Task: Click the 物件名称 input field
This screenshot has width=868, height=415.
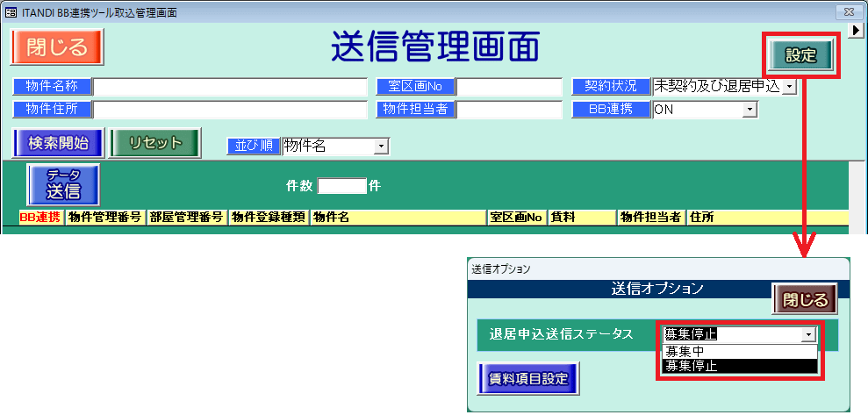Action: coord(230,87)
